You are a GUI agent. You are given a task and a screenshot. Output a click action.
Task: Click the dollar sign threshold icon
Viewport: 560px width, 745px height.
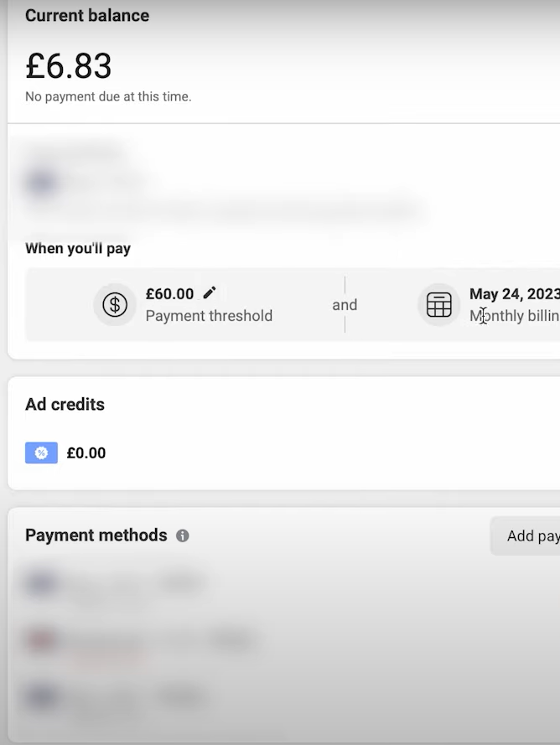click(x=115, y=305)
